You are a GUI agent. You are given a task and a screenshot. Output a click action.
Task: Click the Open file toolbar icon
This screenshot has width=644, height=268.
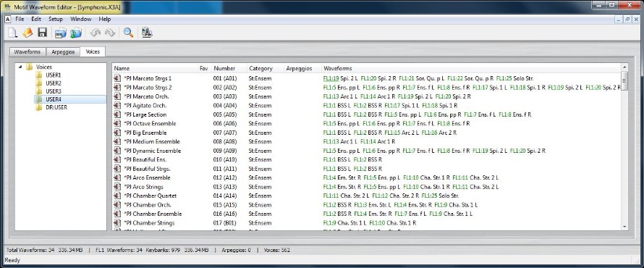27,33
